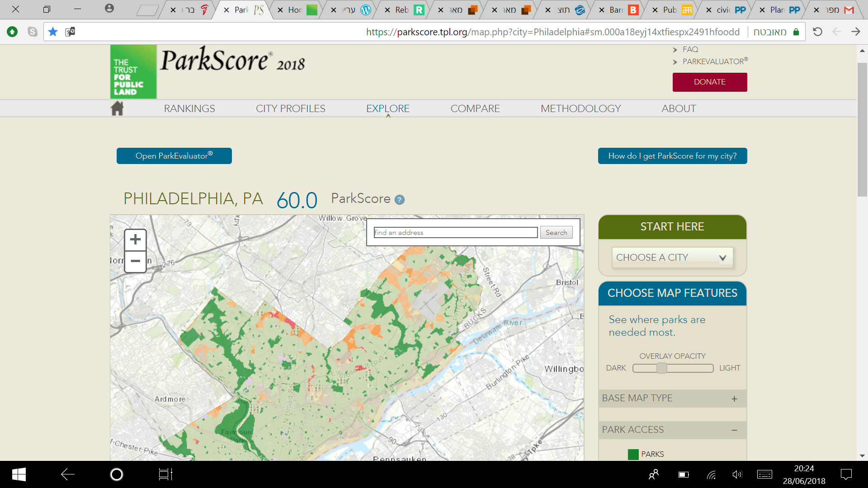This screenshot has height=488, width=868.
Task: Open EXPLORE menu item
Action: coord(388,108)
